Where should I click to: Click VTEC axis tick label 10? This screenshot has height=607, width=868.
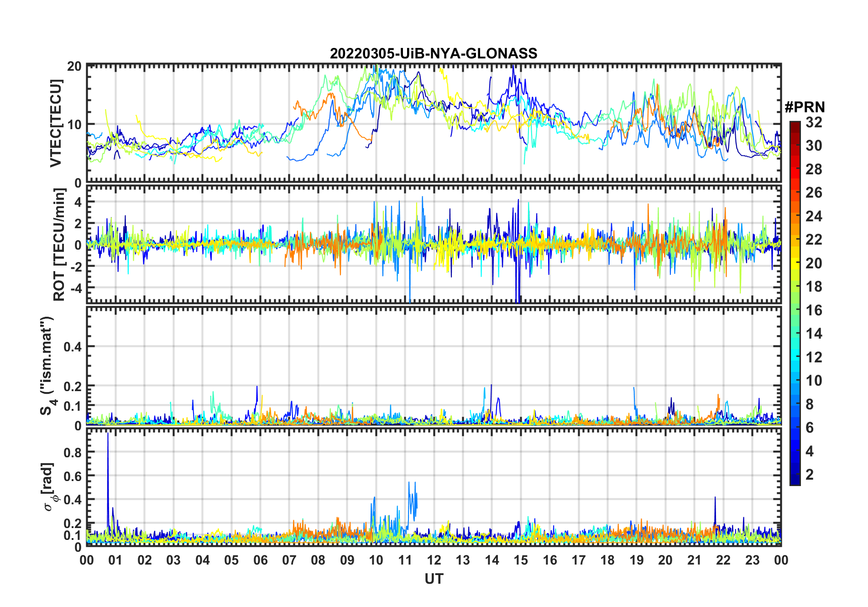[x=74, y=124]
